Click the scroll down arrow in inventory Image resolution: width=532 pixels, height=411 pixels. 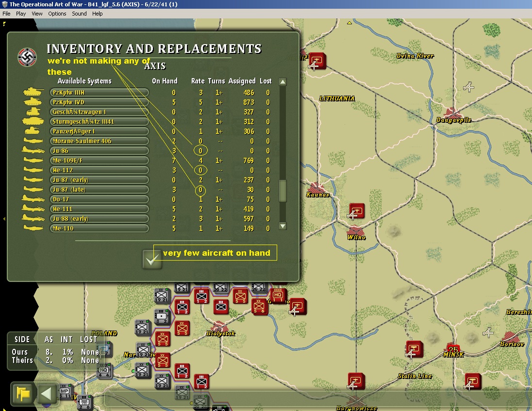click(x=283, y=226)
